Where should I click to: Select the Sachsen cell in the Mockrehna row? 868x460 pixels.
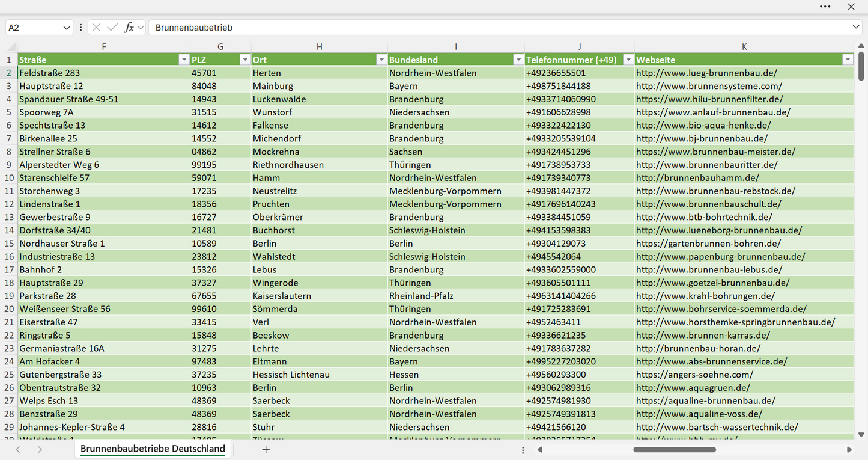456,152
